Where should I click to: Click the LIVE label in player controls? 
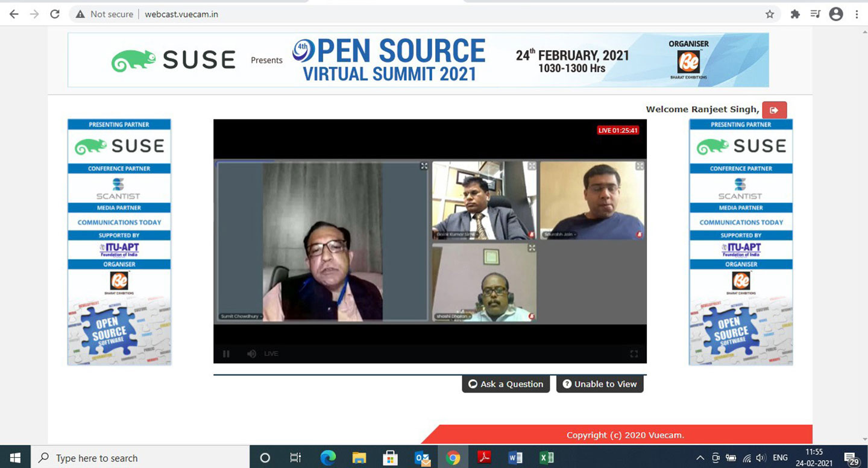(271, 354)
